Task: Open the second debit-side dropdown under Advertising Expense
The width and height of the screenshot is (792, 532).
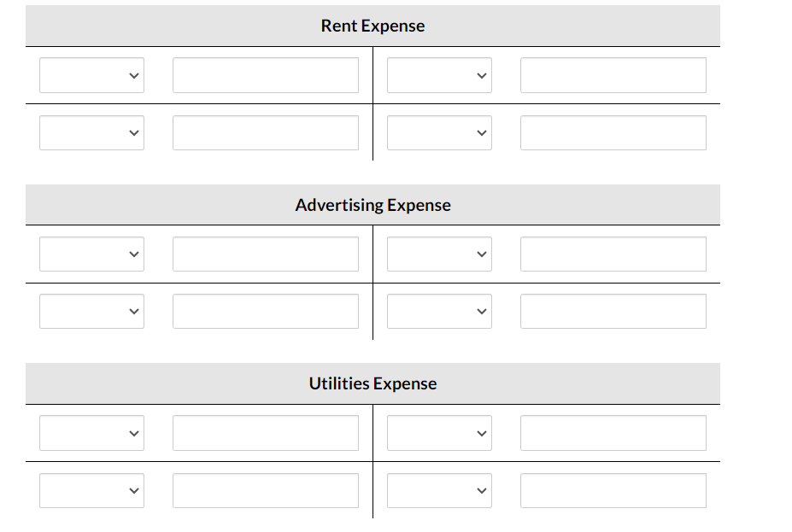Action: point(91,311)
